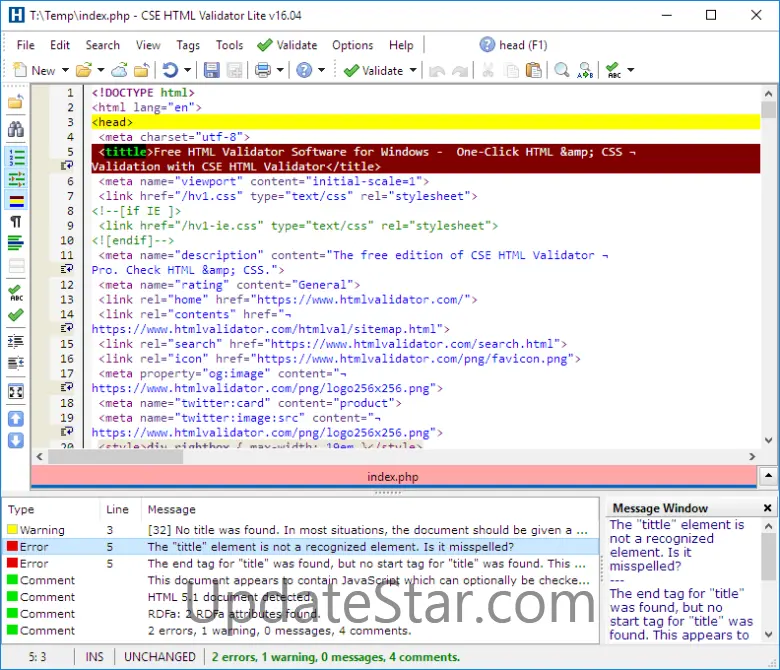This screenshot has height=670, width=780.
Task: Click the green checkmark validate sidebar icon
Action: (x=16, y=315)
